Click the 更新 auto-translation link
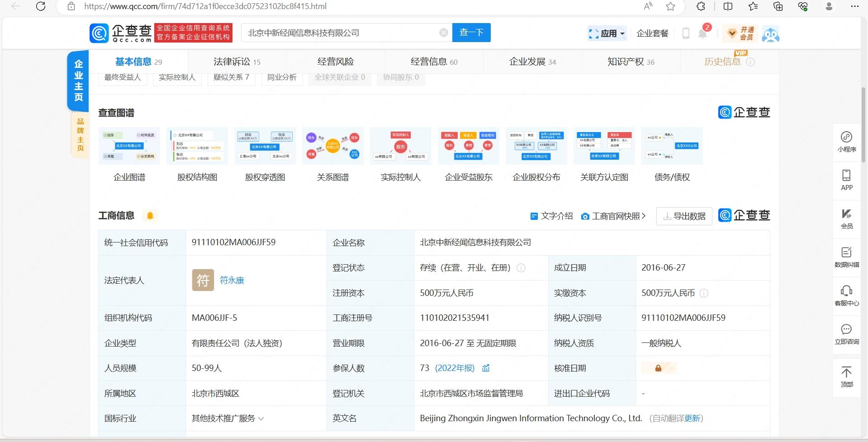 (x=692, y=418)
